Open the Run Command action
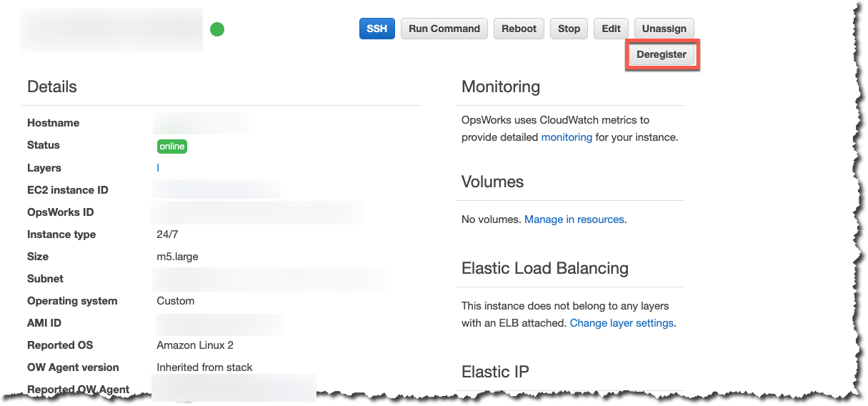Screen dimensions: 868x406 click(x=444, y=29)
